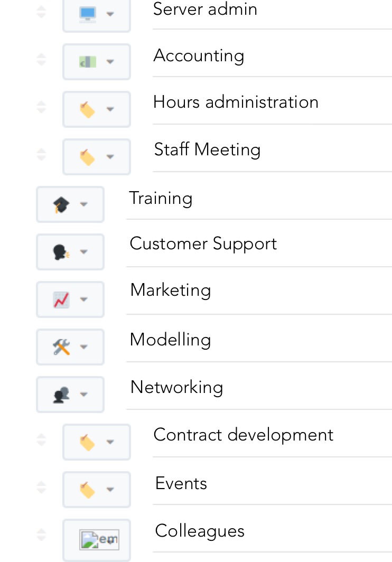Image resolution: width=392 pixels, height=562 pixels.
Task: Click the broken image icon for Colleagues
Action: [99, 539]
